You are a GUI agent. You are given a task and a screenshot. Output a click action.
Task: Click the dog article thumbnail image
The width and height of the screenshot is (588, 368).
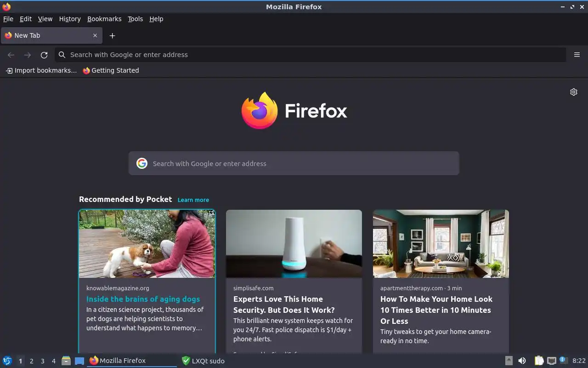click(147, 244)
